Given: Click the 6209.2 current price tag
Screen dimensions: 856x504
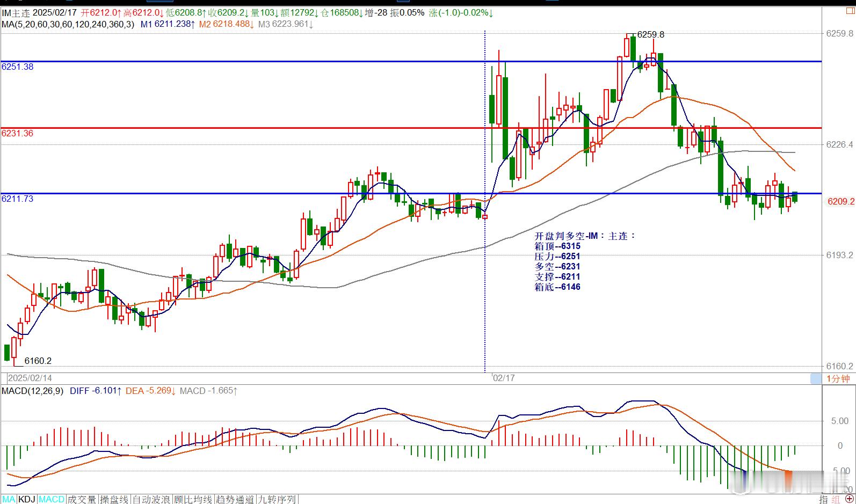Looking at the screenshot, I should tap(840, 201).
